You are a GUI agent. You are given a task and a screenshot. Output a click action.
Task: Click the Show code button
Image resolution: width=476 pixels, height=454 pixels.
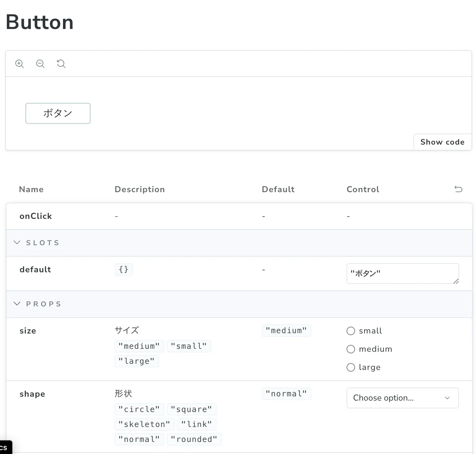(442, 142)
